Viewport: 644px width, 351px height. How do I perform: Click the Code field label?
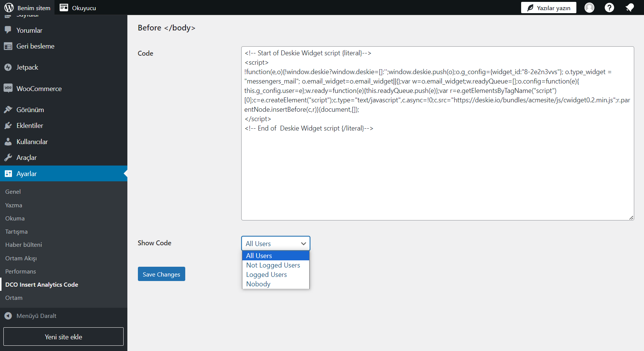click(145, 53)
